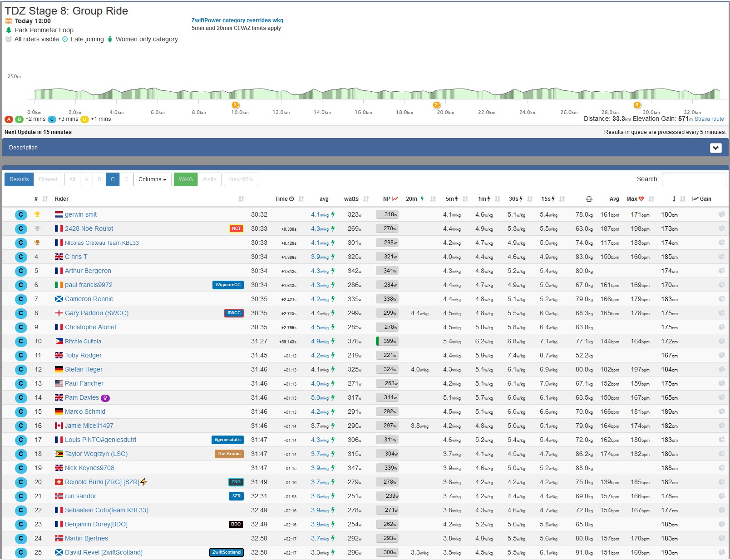Click the NP chart icon in the header
The height and width of the screenshot is (560, 730).
tap(395, 199)
